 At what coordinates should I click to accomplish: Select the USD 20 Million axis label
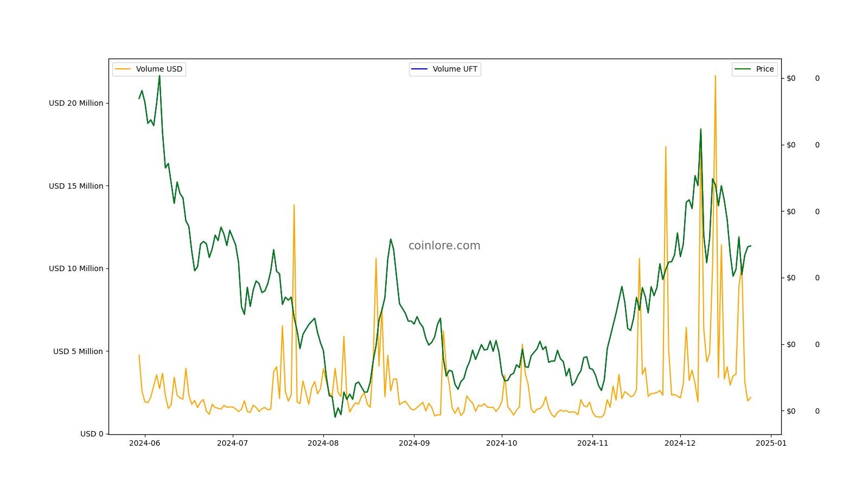[76, 103]
